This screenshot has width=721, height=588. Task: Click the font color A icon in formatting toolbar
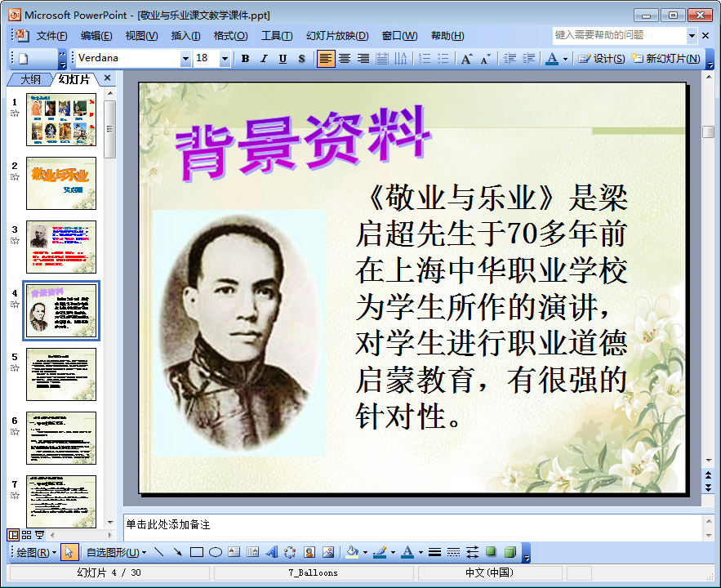point(552,58)
